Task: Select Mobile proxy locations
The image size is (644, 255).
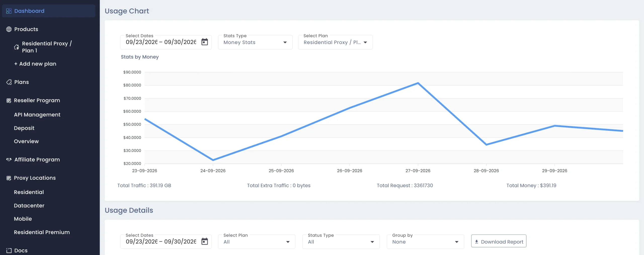Action: (23, 219)
